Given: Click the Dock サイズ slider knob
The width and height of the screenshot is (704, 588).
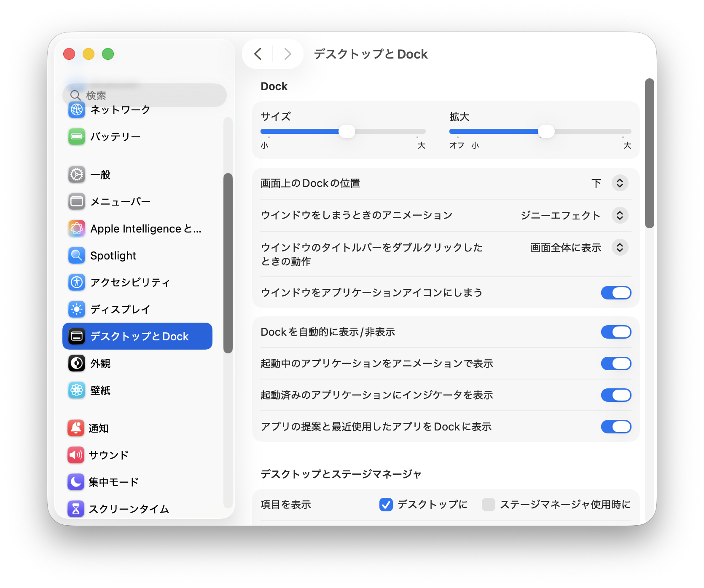Looking at the screenshot, I should coord(347,131).
